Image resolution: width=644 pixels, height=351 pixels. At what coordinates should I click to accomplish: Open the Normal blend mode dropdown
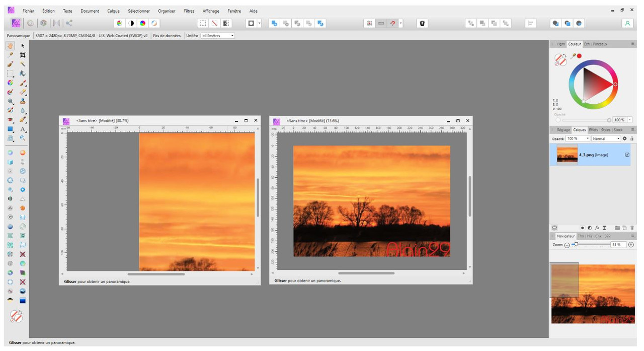tap(606, 138)
